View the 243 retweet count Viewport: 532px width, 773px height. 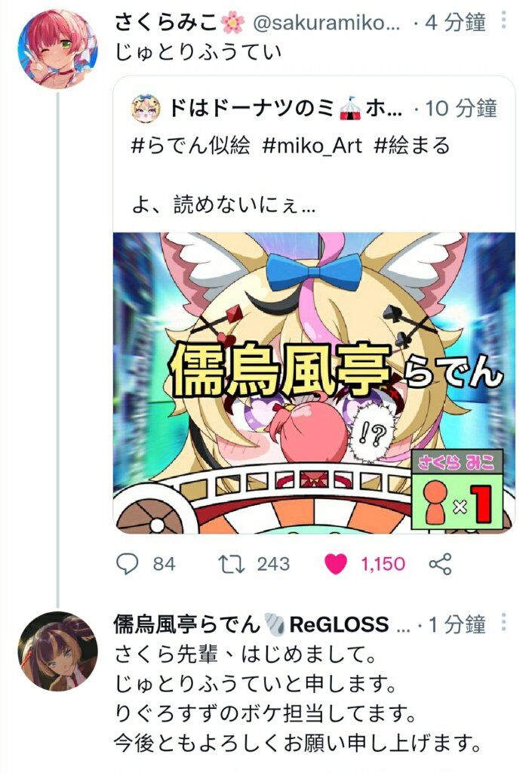coord(273,564)
